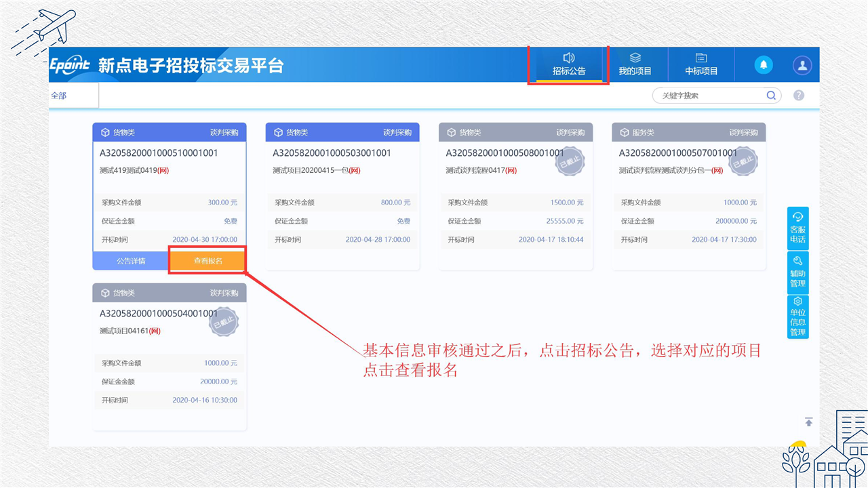Open the 辅助管理 sidebar icon
868x488 pixels.
coord(797,271)
